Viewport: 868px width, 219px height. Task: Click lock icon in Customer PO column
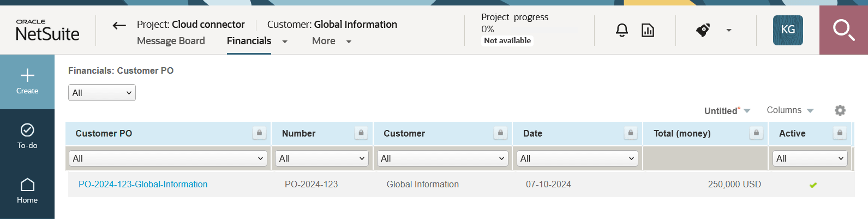pyautogui.click(x=260, y=133)
